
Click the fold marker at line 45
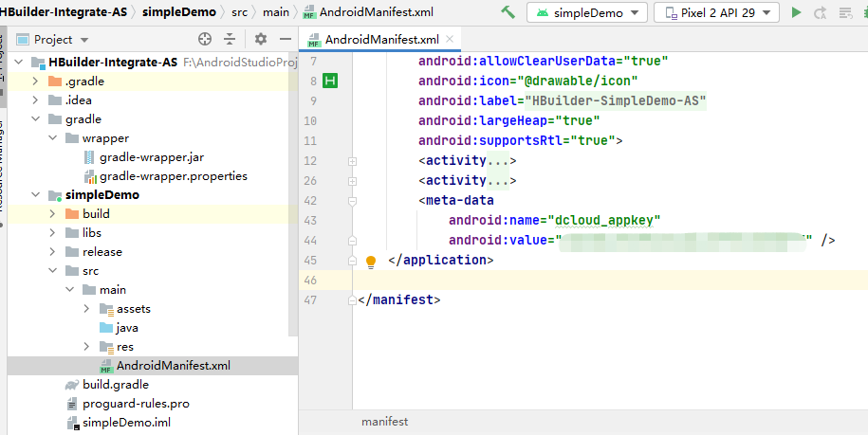pyautogui.click(x=352, y=261)
